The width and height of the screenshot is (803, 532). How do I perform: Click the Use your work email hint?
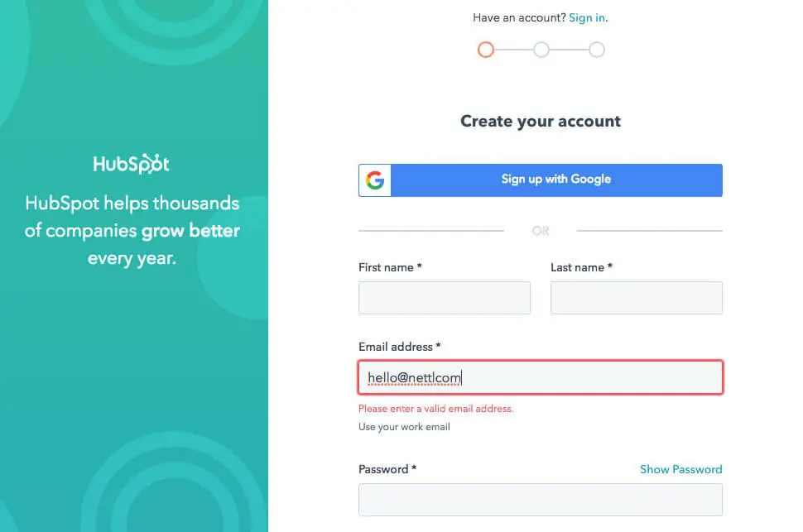404,427
